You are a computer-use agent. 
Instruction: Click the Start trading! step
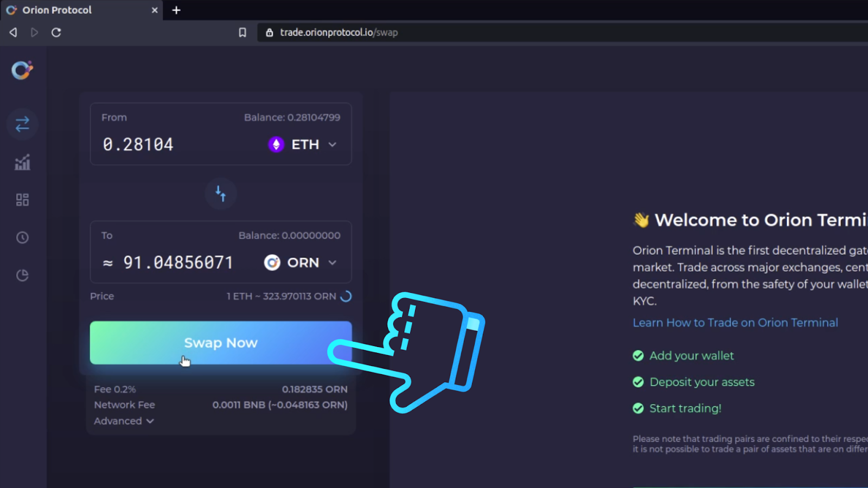pos(685,408)
